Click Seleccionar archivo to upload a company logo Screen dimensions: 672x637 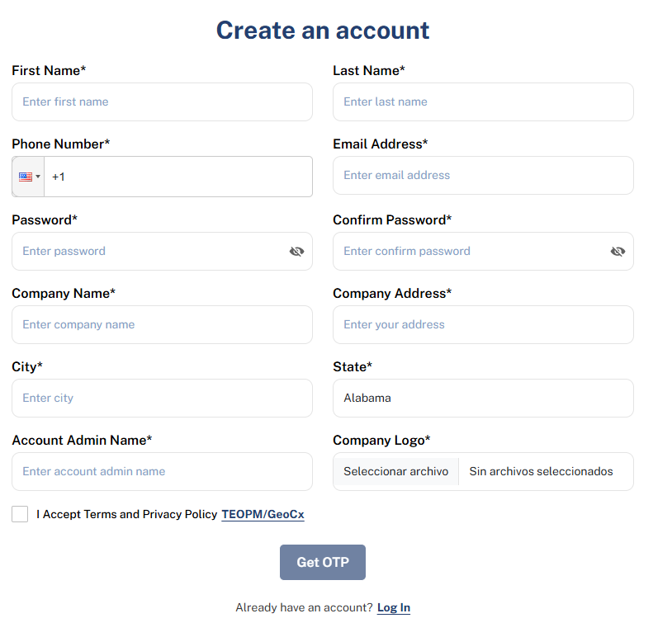(x=395, y=471)
